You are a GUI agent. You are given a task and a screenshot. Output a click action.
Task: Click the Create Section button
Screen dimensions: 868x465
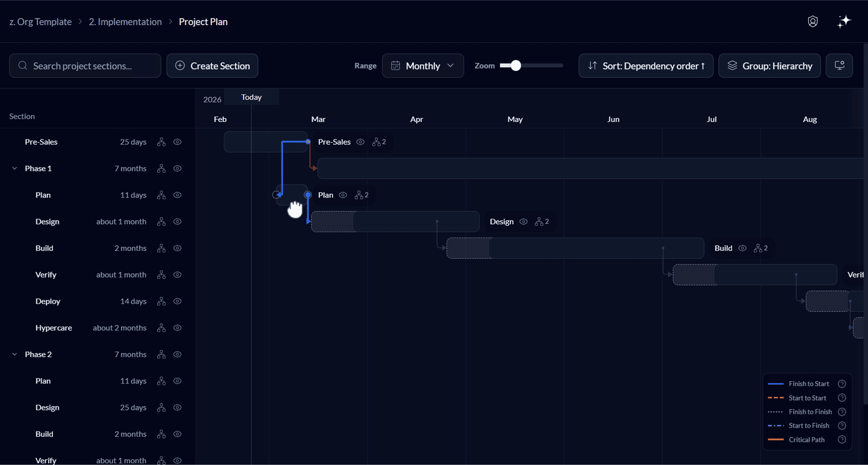pos(212,66)
